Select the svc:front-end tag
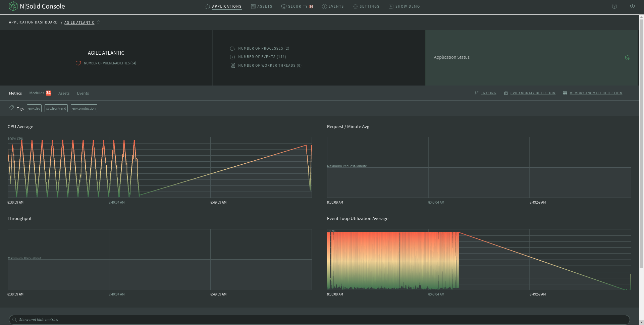Image resolution: width=644 pixels, height=325 pixels. [x=56, y=108]
